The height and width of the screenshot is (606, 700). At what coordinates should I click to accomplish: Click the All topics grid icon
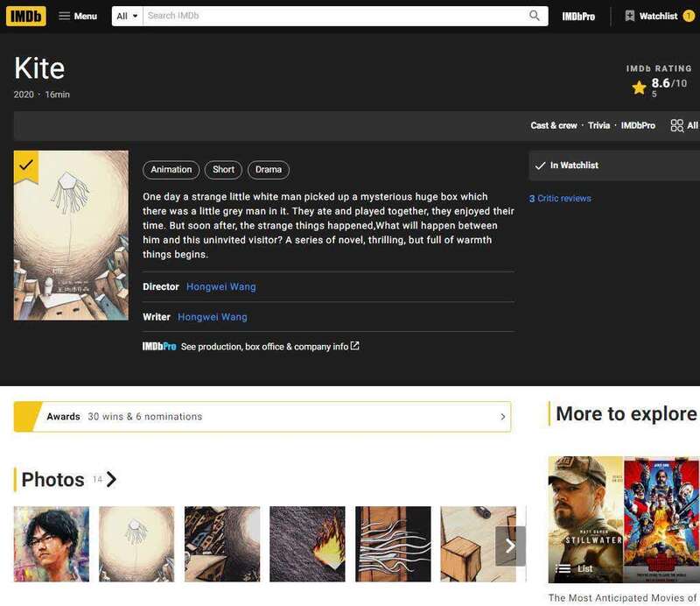pyautogui.click(x=677, y=125)
